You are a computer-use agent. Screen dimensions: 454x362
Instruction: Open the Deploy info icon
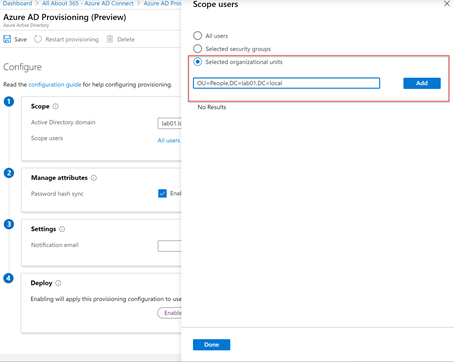(58, 283)
